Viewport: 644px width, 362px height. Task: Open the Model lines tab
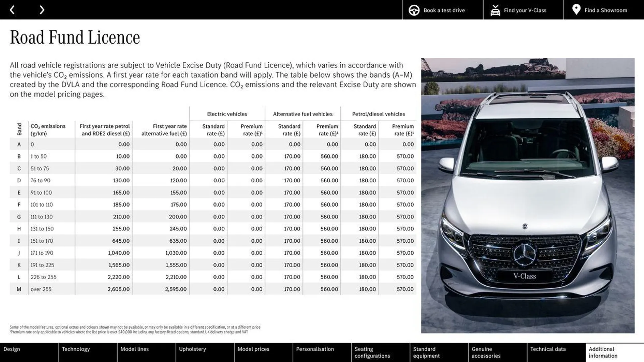click(146, 352)
